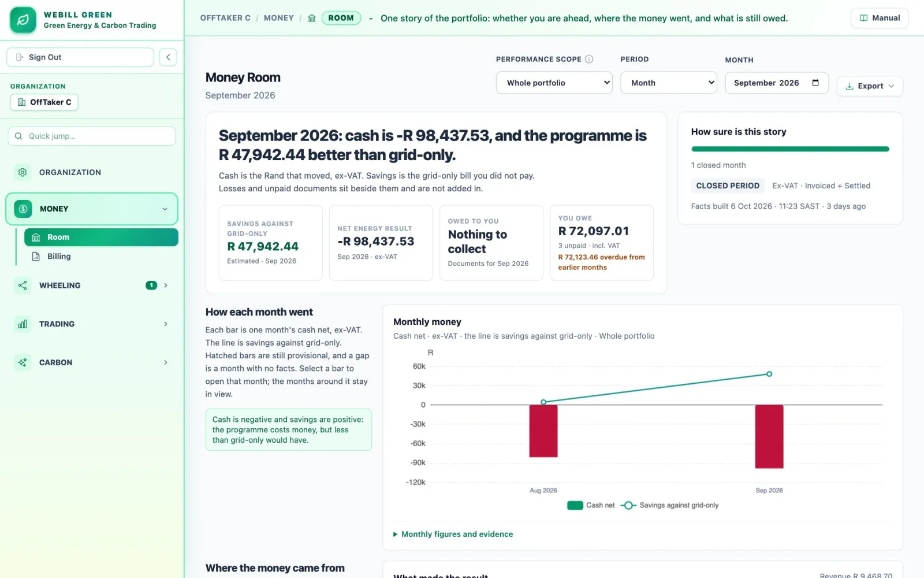The height and width of the screenshot is (578, 924).
Task: Click the Sep 2026 savings line point
Action: [x=769, y=374]
